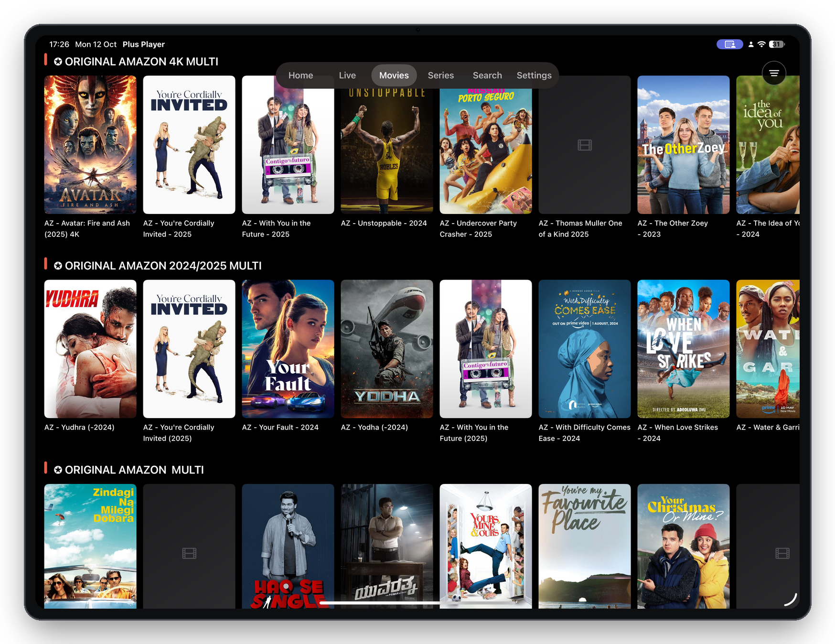This screenshot has width=835, height=644.
Task: Click title text 'AZ - Yudhra (-2024)'
Action: (x=79, y=428)
